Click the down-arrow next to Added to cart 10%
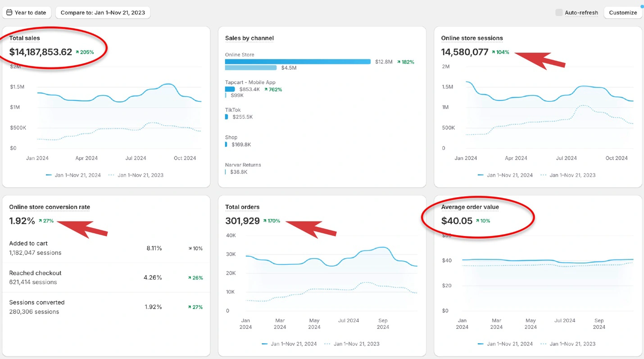This screenshot has height=359, width=644. tap(190, 249)
